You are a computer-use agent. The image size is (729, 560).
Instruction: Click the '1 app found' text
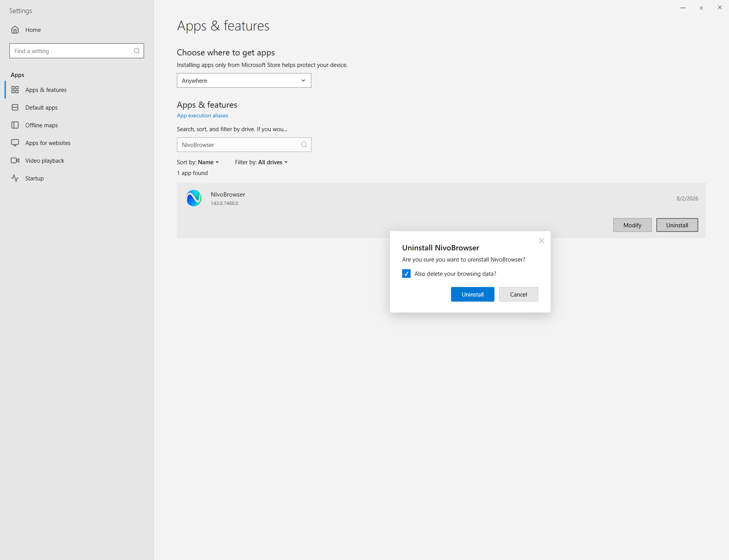[x=192, y=173]
